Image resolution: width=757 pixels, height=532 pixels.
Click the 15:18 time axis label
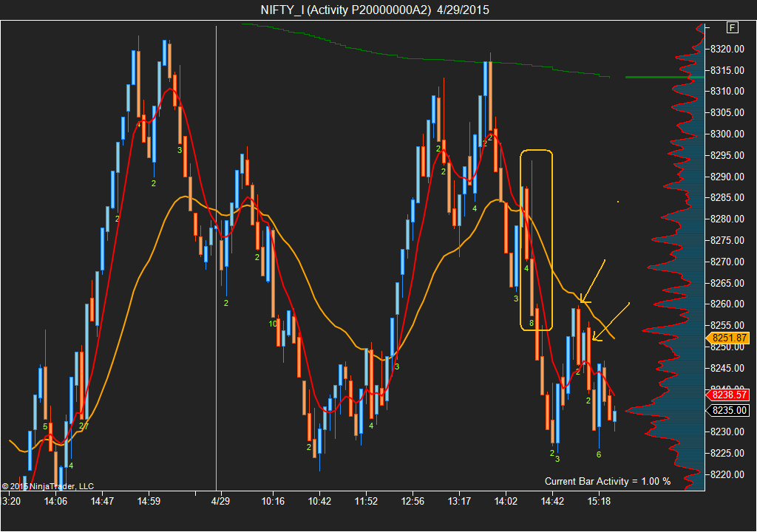(x=599, y=501)
